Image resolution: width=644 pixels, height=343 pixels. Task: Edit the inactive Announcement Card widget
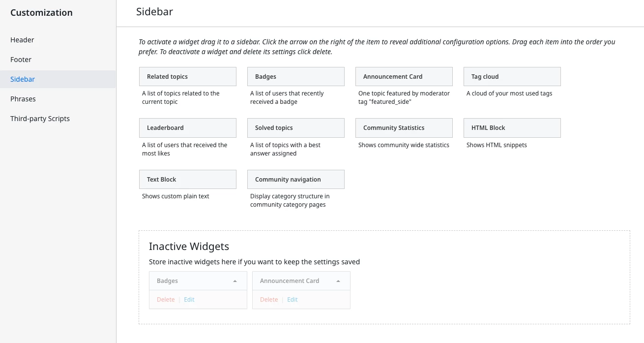(x=293, y=300)
